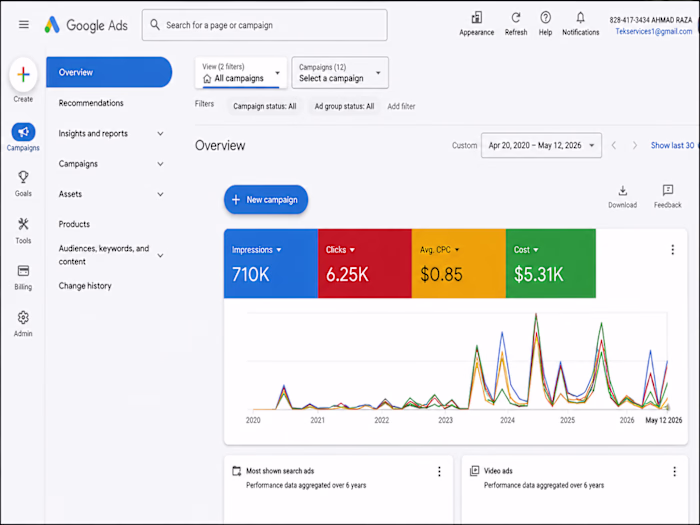Open the date range dropdown
700x525 pixels.
[x=541, y=145]
